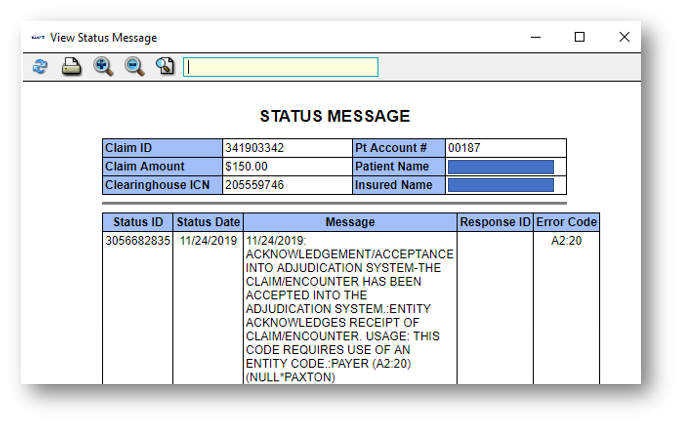Click the Error Code column header
This screenshot has height=426, width=683.
[x=566, y=222]
